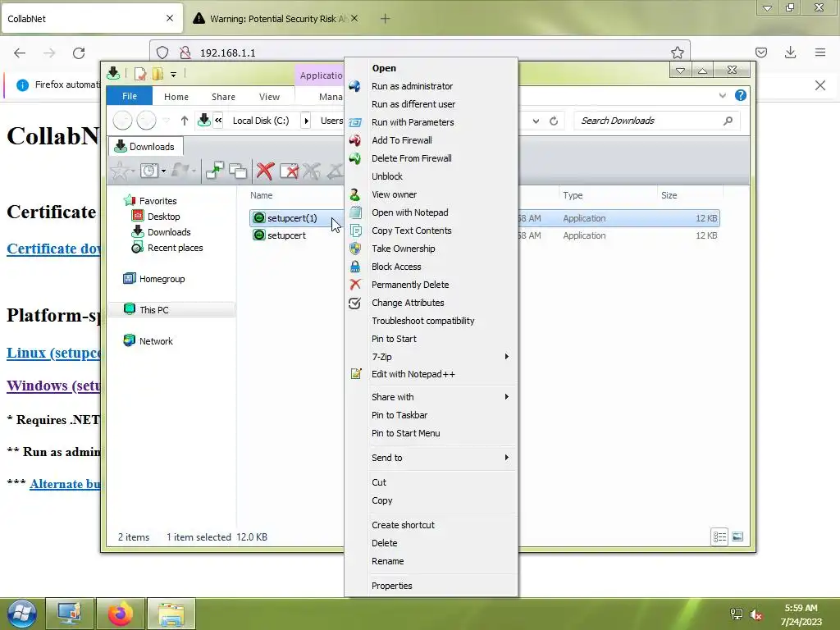Image resolution: width=840 pixels, height=630 pixels.
Task: Click the red X close-tab toolbar icon
Action: tap(265, 171)
